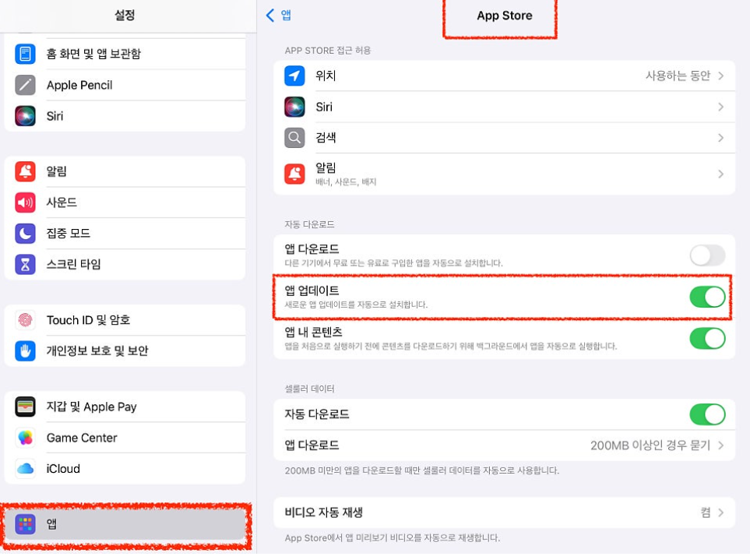Tap 200MB 이상인 경우 묻기 value
The width and height of the screenshot is (750, 560).
[650, 446]
